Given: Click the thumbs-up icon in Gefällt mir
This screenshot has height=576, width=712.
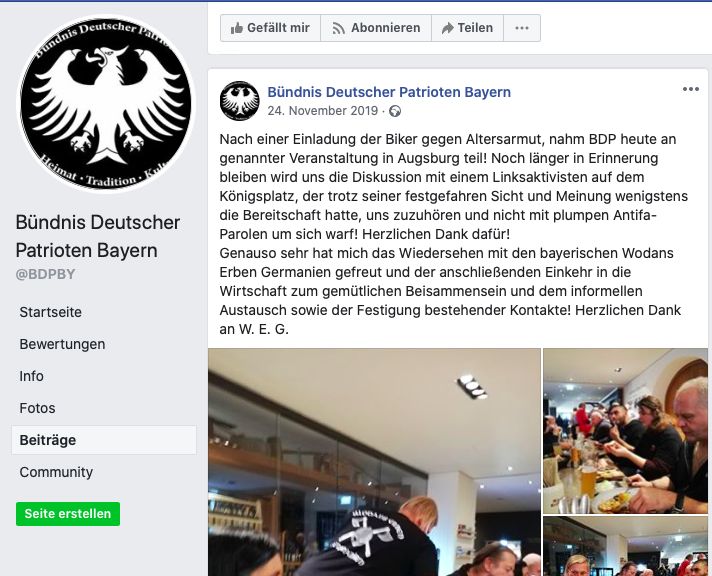Looking at the screenshot, I should point(237,28).
